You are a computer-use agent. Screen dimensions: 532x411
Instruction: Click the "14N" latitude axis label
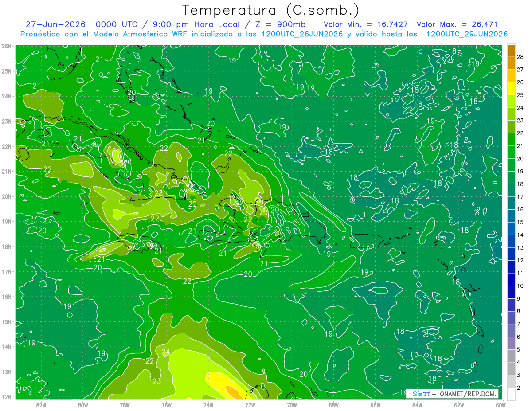tap(6, 347)
